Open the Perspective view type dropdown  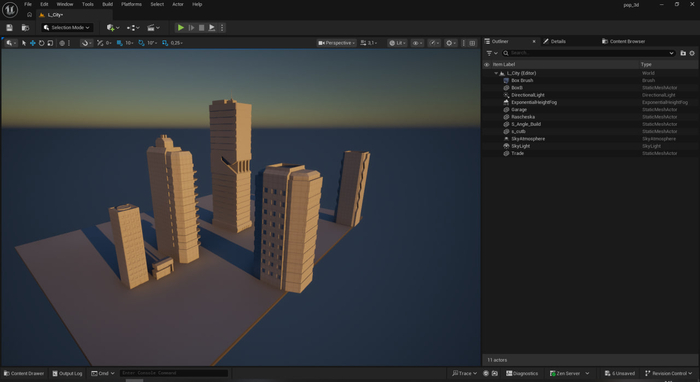pos(337,43)
